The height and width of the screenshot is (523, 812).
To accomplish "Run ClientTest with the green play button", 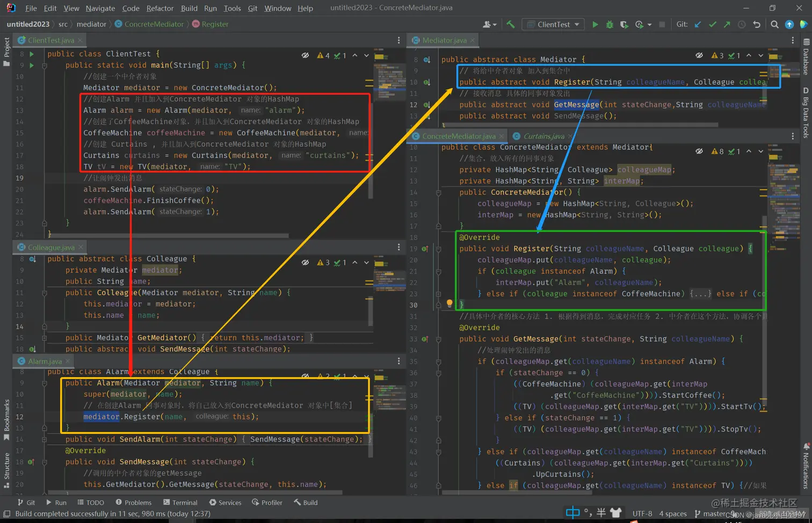I will click(x=595, y=24).
